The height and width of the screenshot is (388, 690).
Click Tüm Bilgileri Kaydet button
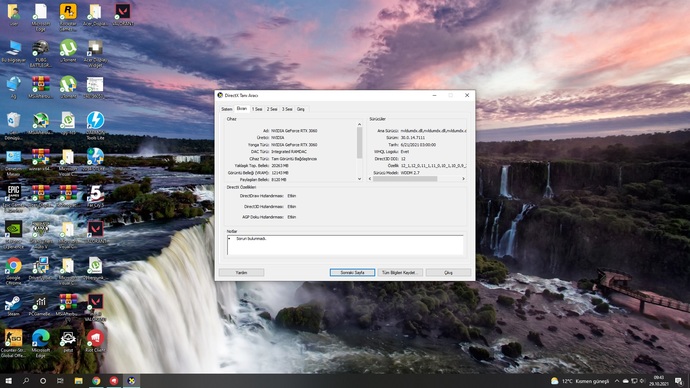(400, 273)
